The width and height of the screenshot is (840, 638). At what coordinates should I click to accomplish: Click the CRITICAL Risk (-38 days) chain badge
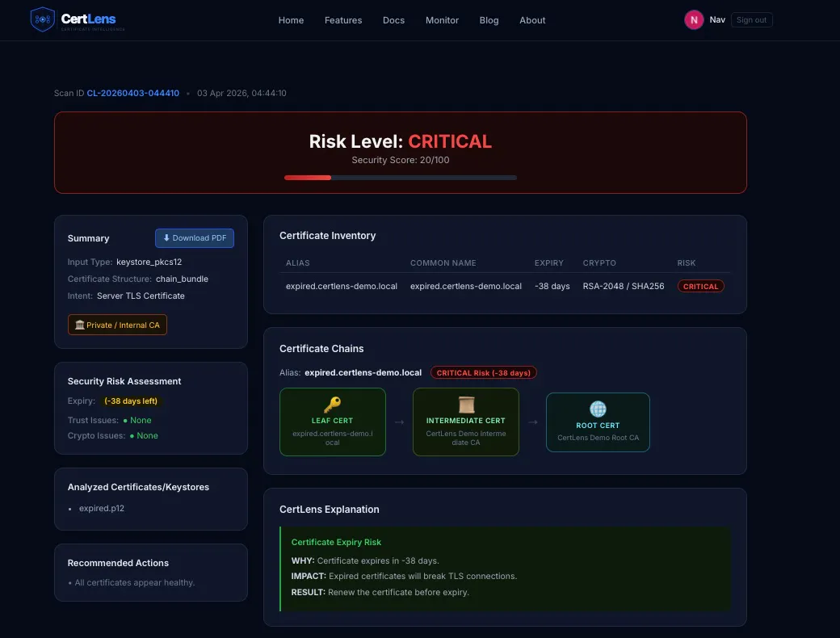(483, 373)
